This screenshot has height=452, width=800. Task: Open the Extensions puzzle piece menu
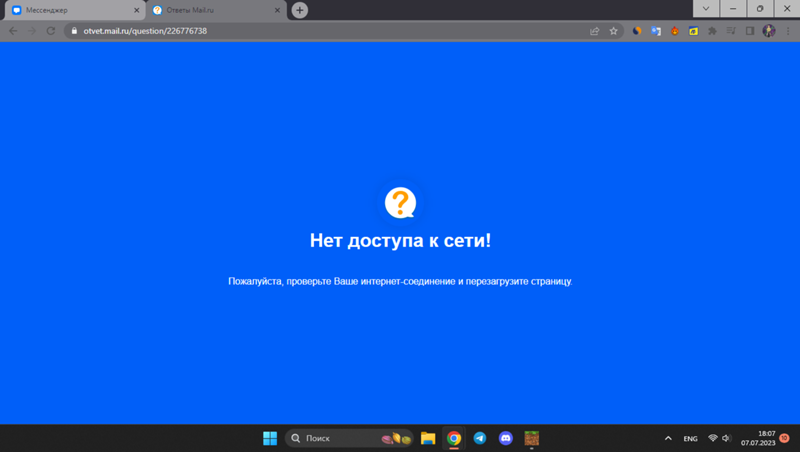click(712, 31)
